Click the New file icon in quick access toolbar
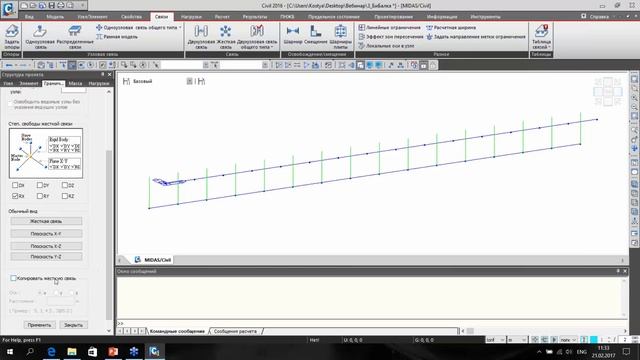640x360 pixels. pyautogui.click(x=24, y=5)
